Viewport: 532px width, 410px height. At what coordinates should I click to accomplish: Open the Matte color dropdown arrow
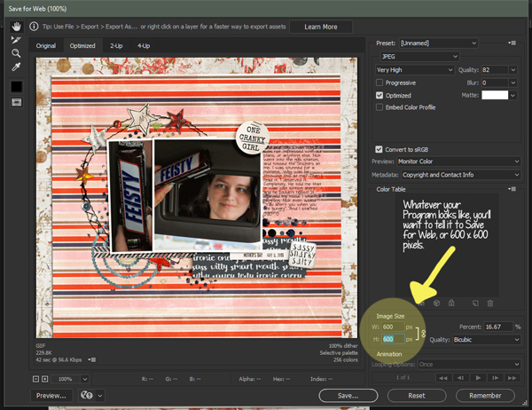513,95
